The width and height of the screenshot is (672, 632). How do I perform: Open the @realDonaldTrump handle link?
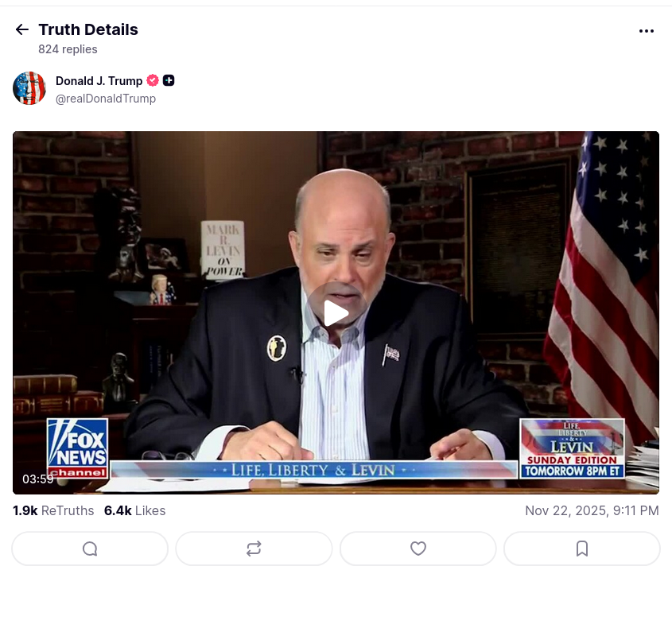coord(106,99)
